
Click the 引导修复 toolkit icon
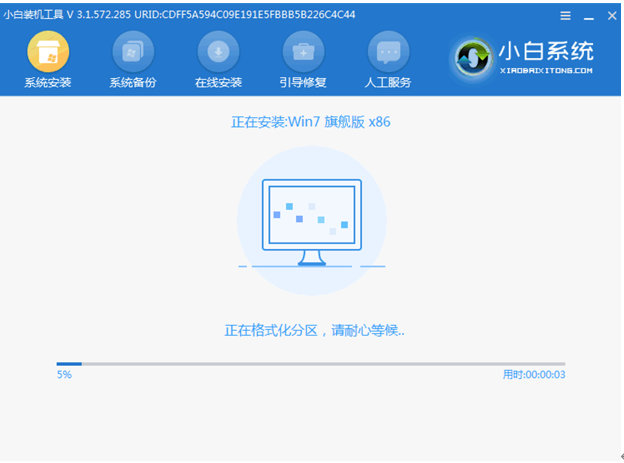[x=303, y=52]
